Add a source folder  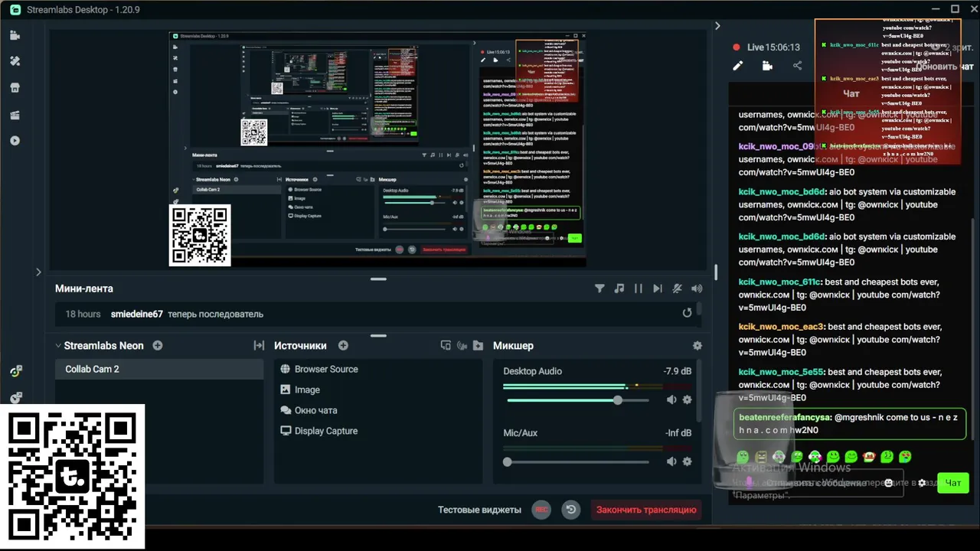pyautogui.click(x=478, y=345)
